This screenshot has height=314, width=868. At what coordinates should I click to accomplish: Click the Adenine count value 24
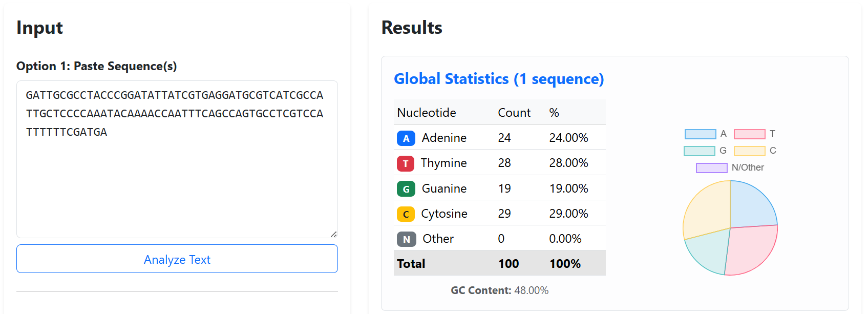[x=504, y=138]
